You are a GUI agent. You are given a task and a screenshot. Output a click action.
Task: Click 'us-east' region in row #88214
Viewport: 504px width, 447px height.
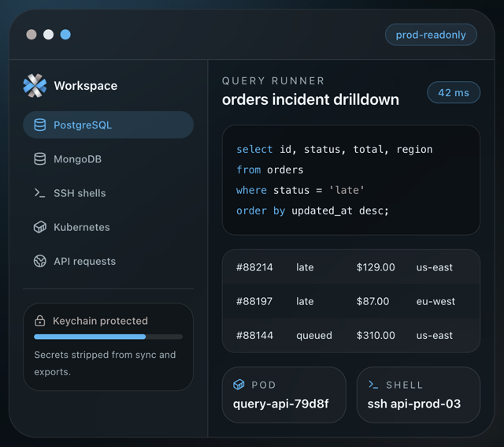[434, 267]
